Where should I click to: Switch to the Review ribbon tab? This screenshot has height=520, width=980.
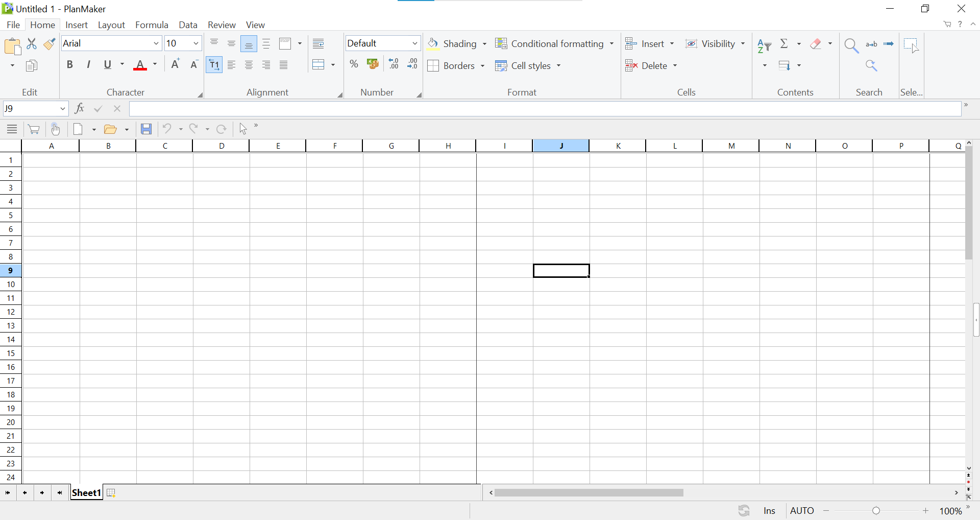point(222,25)
